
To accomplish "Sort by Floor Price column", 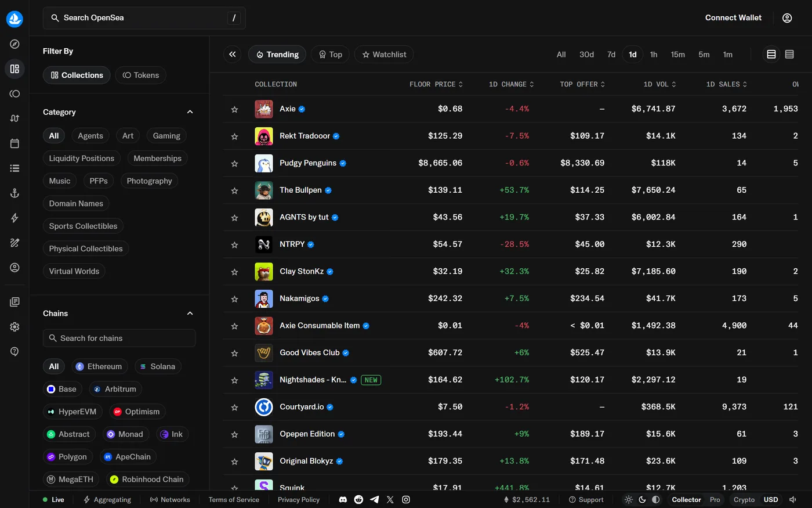I will coord(436,84).
